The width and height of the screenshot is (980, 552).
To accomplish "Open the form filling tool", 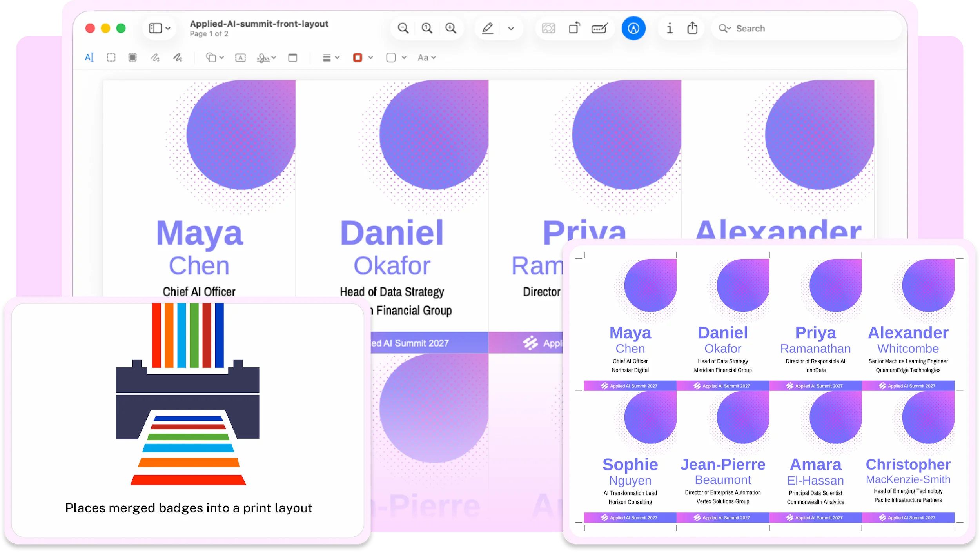I will 600,28.
